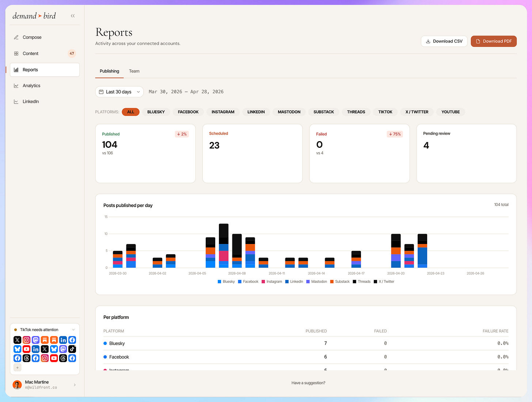The height and width of the screenshot is (402, 532).
Task: Click the blue dot beside Bluesky row
Action: click(x=105, y=343)
